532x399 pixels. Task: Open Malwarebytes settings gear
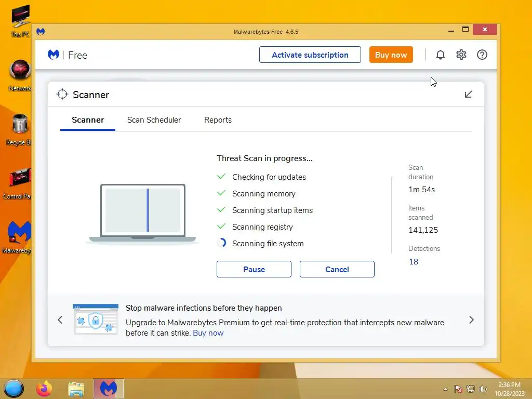tap(461, 55)
